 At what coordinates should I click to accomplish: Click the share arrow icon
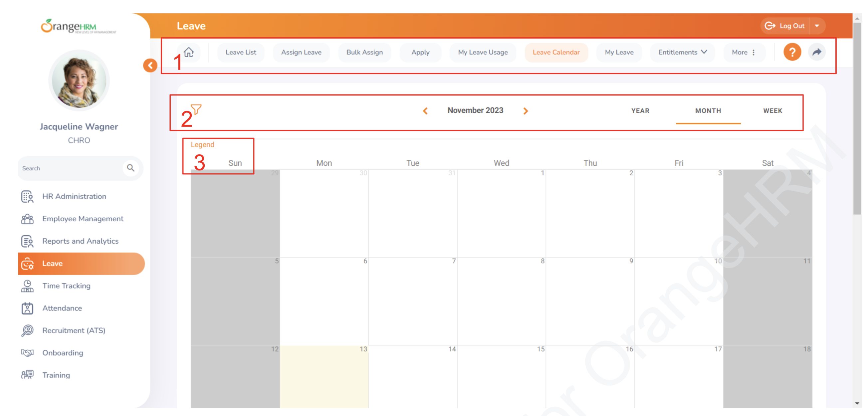point(816,52)
